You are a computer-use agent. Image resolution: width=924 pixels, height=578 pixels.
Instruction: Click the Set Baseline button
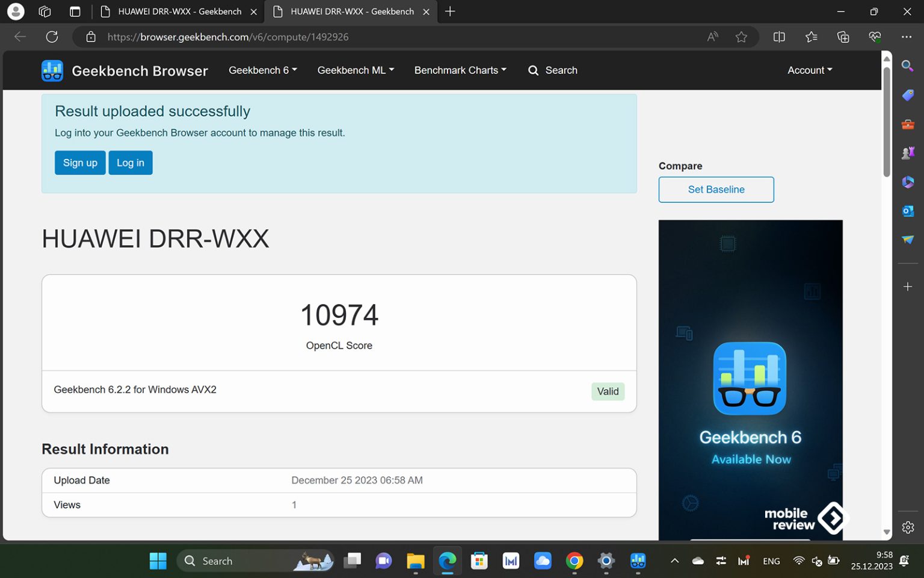pyautogui.click(x=716, y=190)
